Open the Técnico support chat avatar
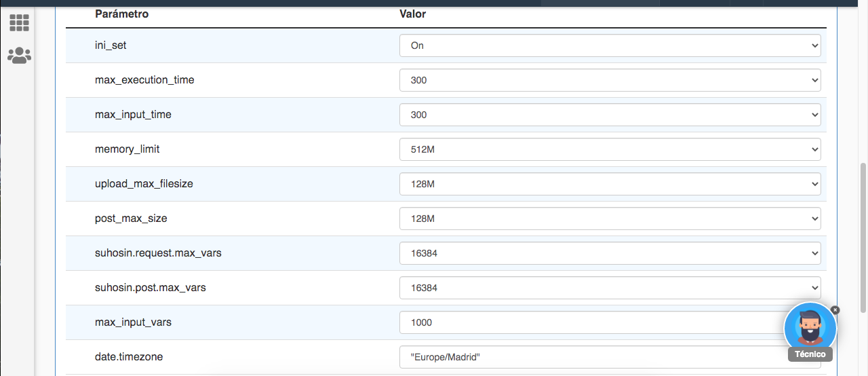 (x=810, y=328)
